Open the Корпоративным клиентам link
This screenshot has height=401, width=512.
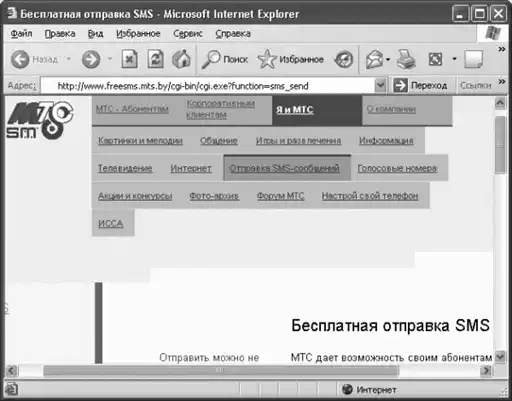(x=221, y=109)
